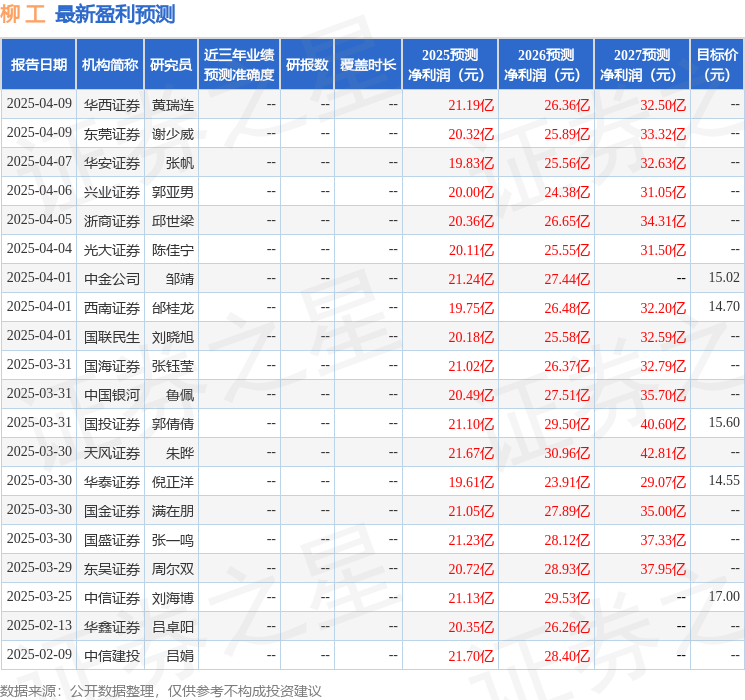
Task: Click the 近三年业绩预测准确度 column header
Action: [239, 65]
